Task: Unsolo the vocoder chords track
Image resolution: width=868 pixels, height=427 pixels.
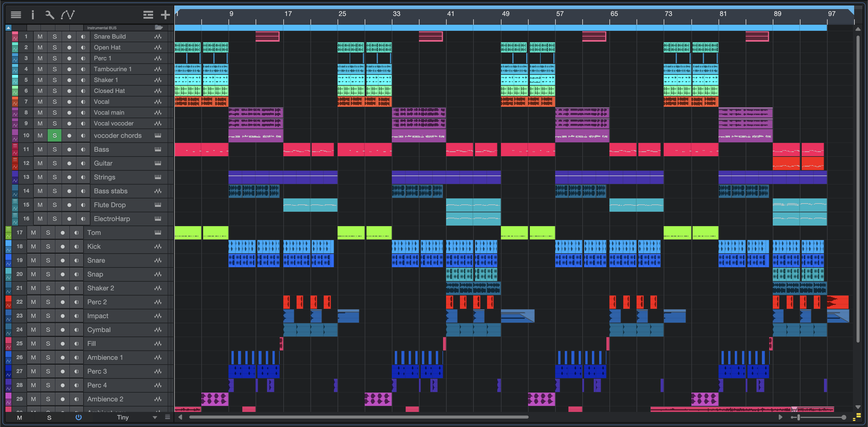Action: pyautogui.click(x=55, y=135)
